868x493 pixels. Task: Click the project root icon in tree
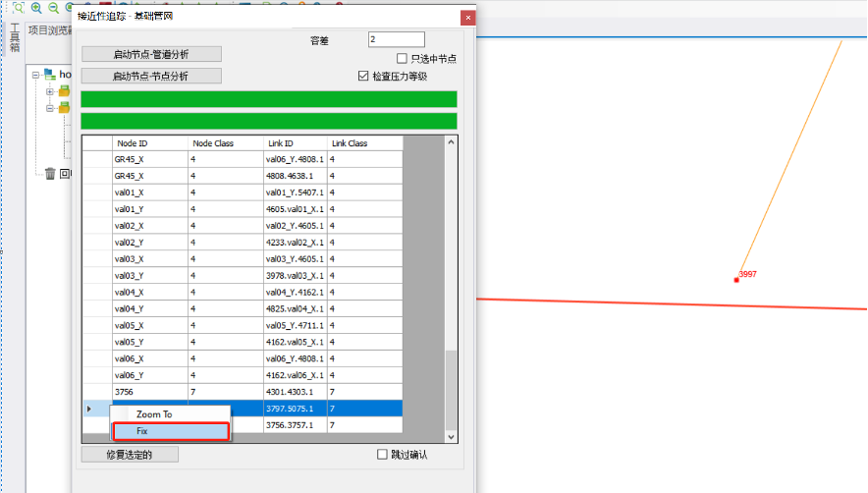pos(49,74)
